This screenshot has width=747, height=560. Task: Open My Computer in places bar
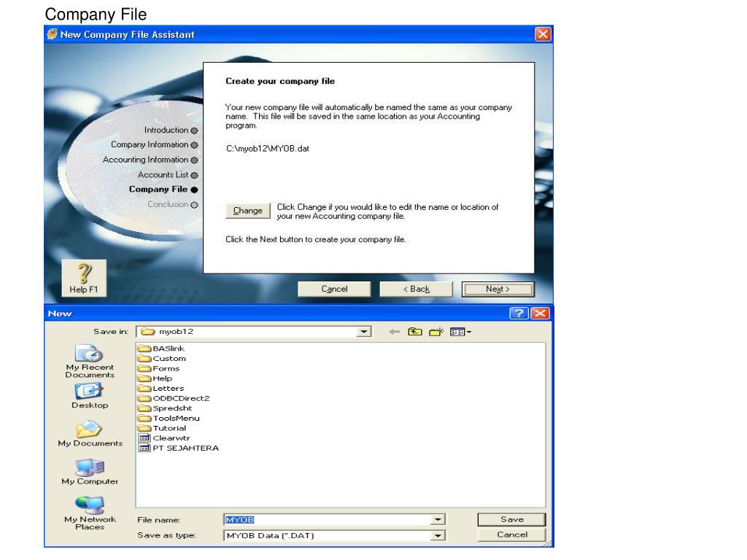point(90,472)
